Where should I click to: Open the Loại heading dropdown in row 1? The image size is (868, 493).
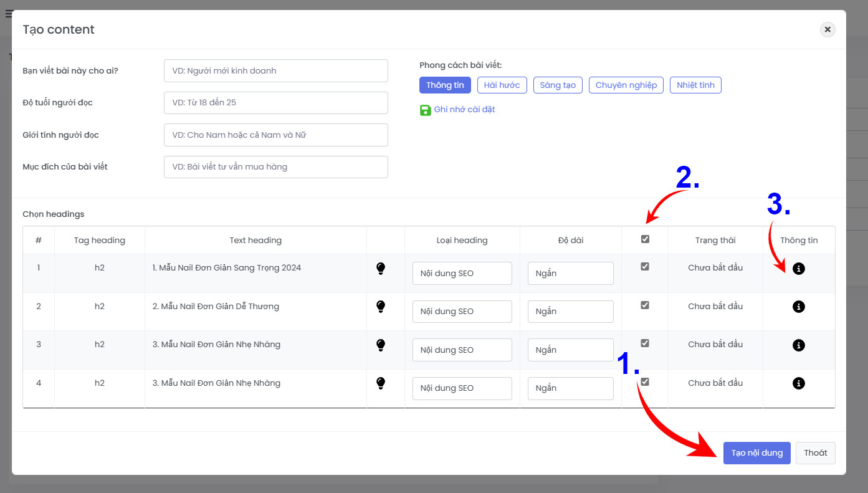[462, 273]
